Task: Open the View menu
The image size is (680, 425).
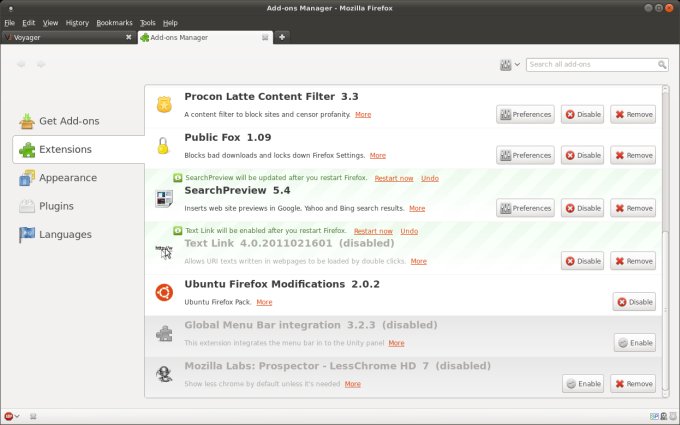Action: click(50, 23)
